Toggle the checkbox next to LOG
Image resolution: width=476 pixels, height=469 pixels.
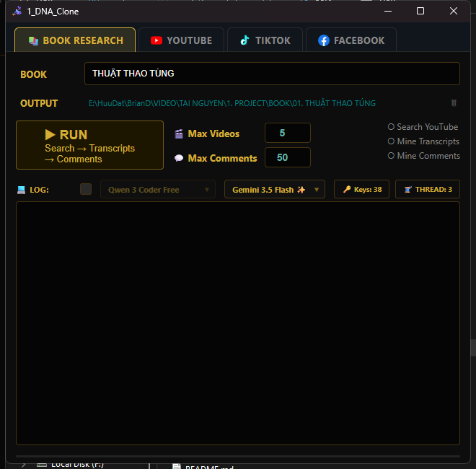tap(86, 189)
